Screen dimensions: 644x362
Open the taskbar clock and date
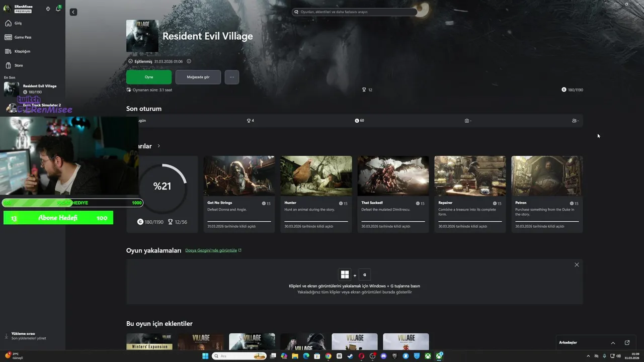[x=632, y=356]
